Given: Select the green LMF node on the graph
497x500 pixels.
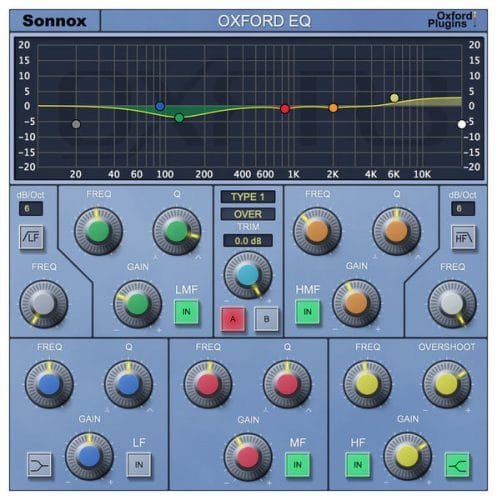Looking at the screenshot, I should (179, 118).
